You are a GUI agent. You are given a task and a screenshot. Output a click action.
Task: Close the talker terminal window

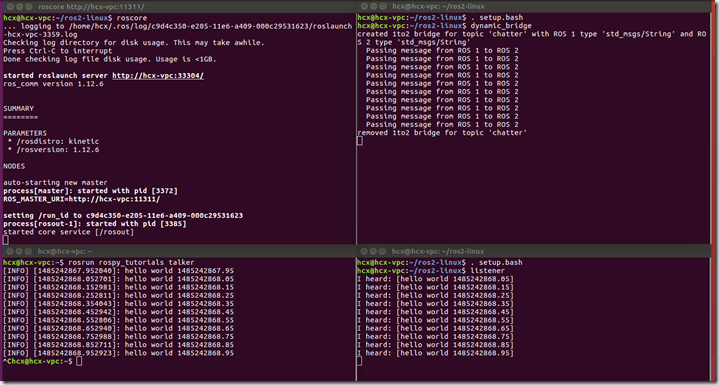point(11,251)
